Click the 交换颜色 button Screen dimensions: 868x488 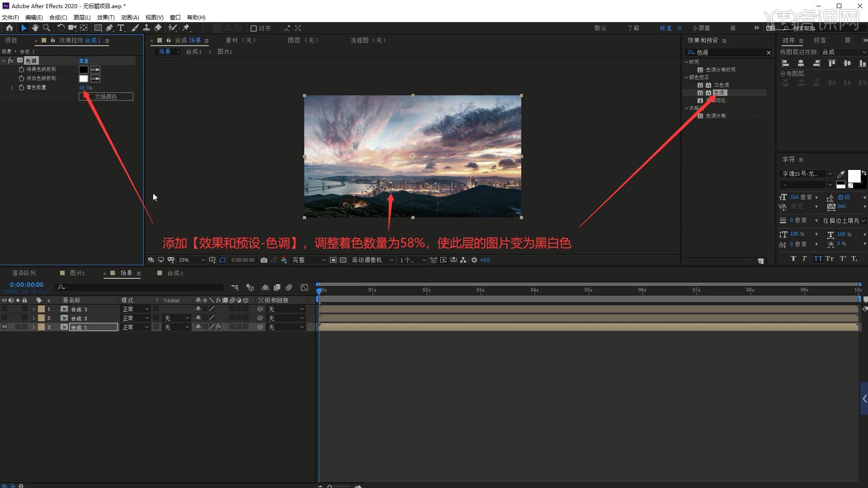click(x=106, y=96)
